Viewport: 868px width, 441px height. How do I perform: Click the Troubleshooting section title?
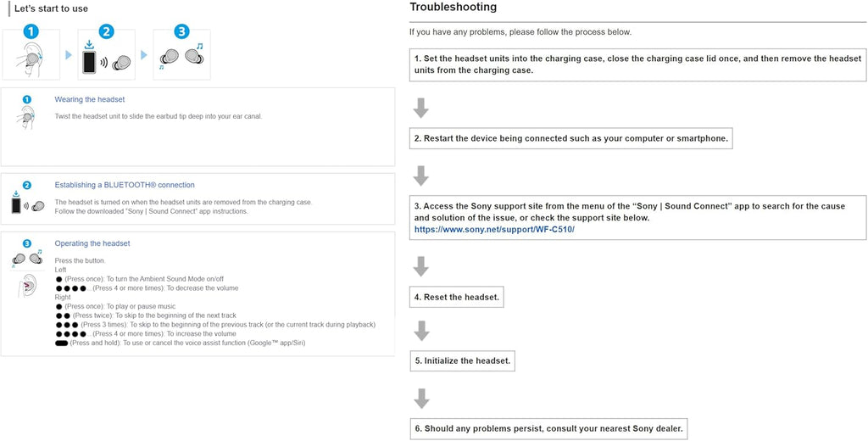click(453, 8)
